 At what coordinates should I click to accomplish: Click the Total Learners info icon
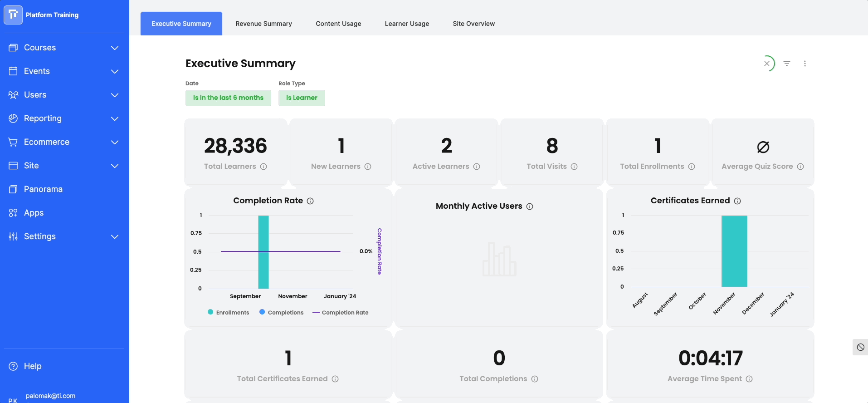click(x=263, y=167)
